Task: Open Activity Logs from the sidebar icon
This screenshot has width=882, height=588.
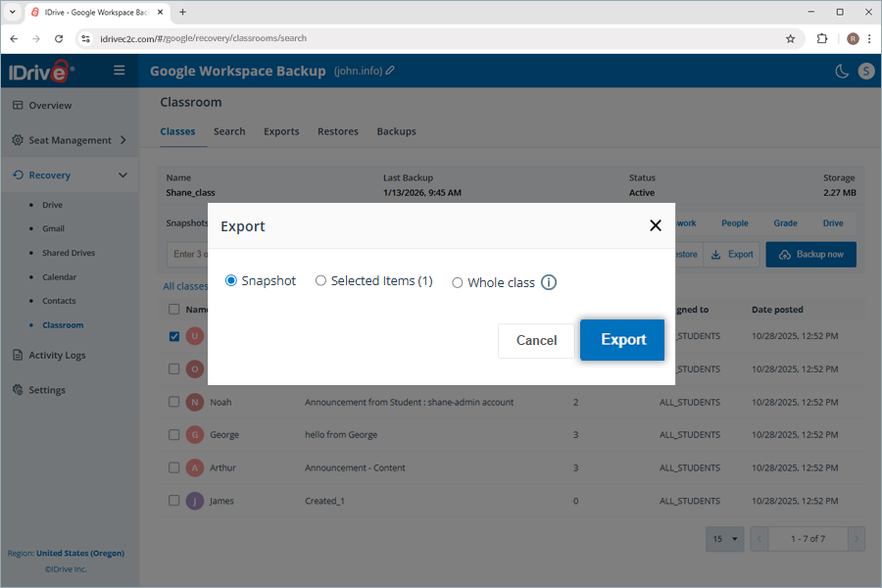Action: 17,355
